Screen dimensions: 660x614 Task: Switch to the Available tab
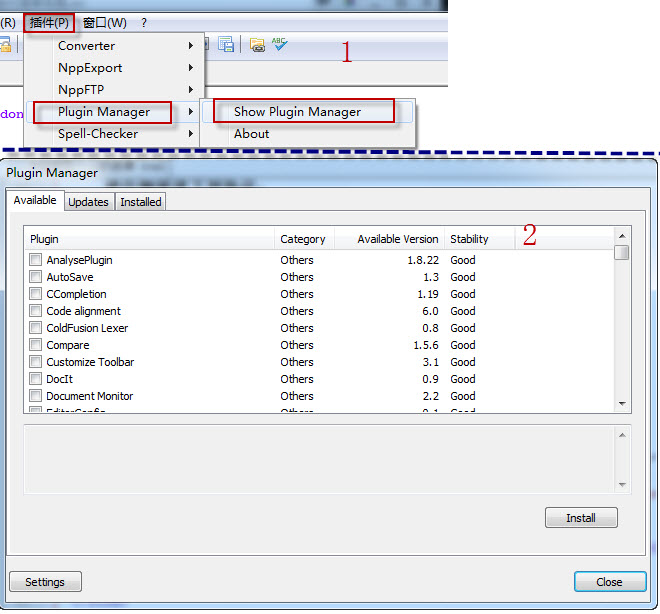tap(35, 200)
